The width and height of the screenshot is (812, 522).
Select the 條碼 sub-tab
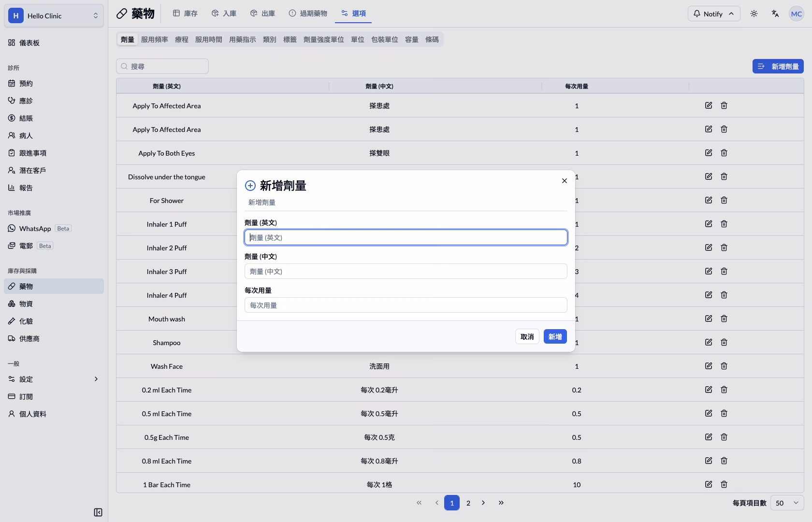[432, 40]
